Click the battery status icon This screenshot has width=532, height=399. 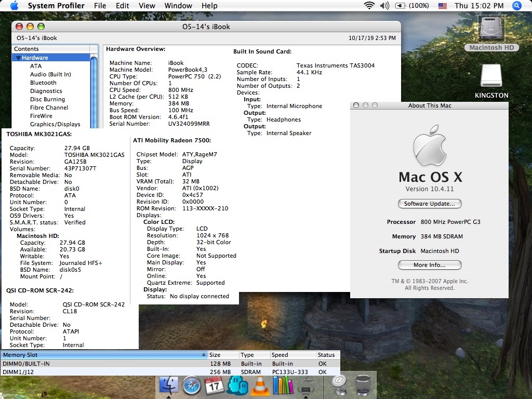[401, 6]
